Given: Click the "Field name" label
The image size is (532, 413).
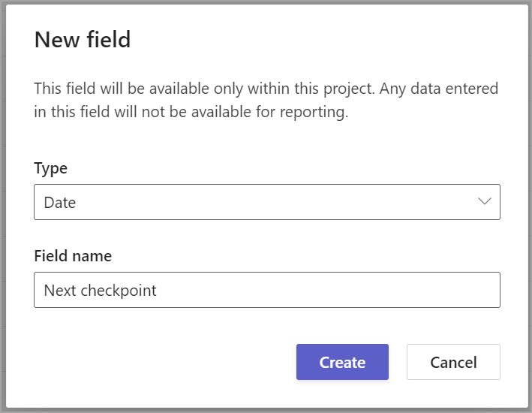Looking at the screenshot, I should click(73, 256).
